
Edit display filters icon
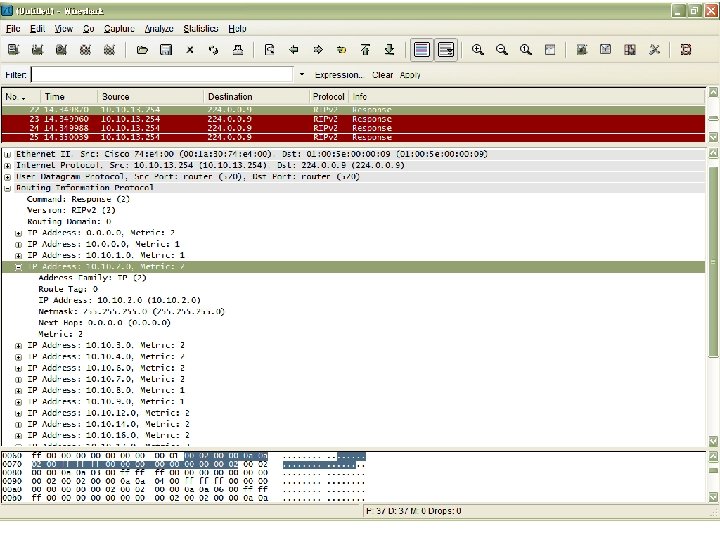coord(606,50)
